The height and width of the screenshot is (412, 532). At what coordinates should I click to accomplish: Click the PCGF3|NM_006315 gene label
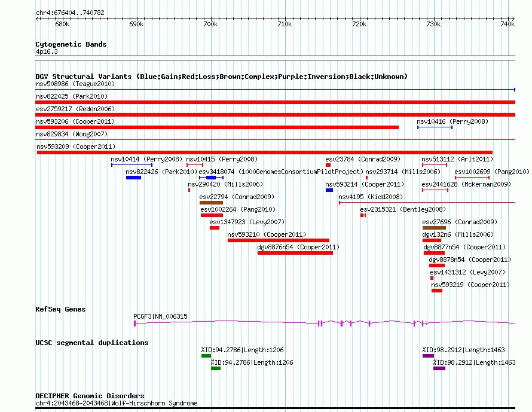(160, 316)
